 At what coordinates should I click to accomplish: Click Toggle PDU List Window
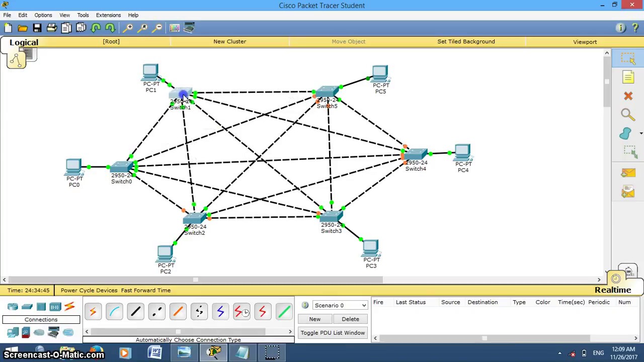pyautogui.click(x=333, y=333)
